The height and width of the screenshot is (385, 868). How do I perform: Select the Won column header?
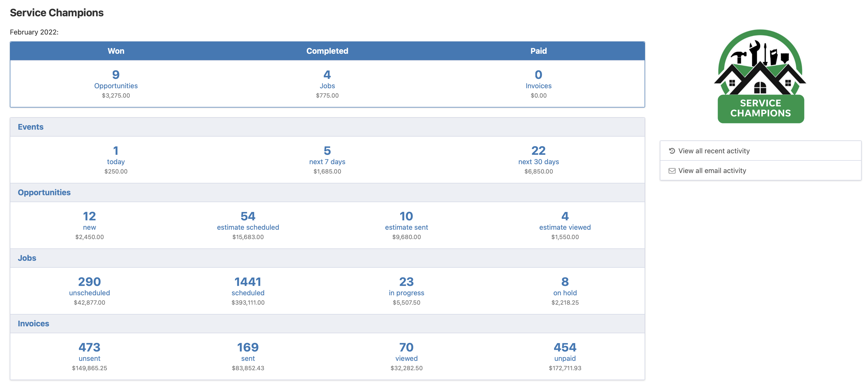(116, 51)
